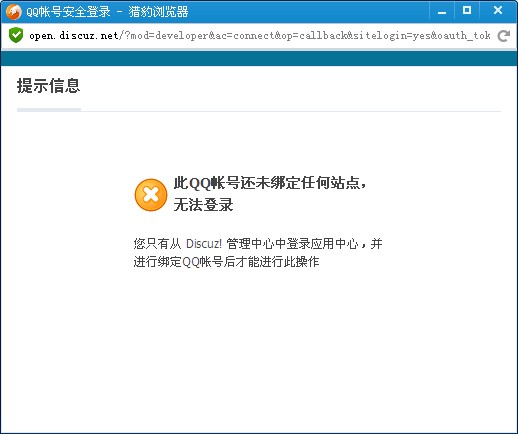Click the 无法登录 message line
This screenshot has height=434, width=518.
203,204
